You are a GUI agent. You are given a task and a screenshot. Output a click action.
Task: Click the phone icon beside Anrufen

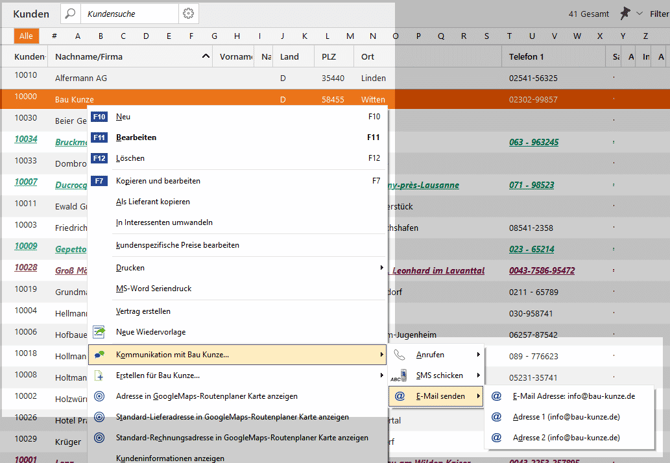pos(400,354)
